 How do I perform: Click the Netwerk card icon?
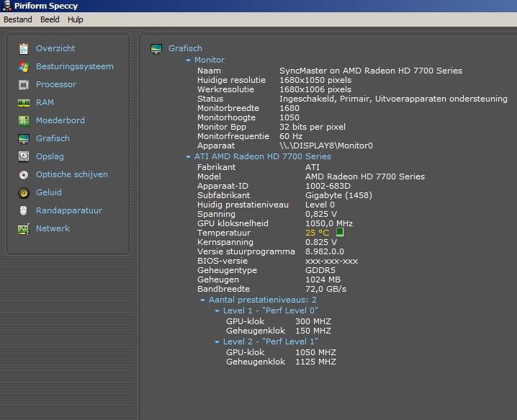point(24,228)
